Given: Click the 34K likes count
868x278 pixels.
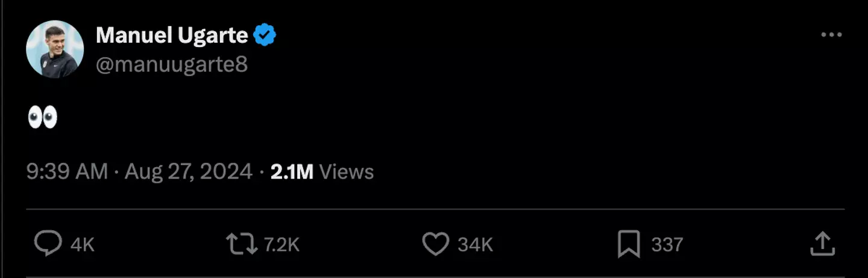Looking at the screenshot, I should coord(476,244).
